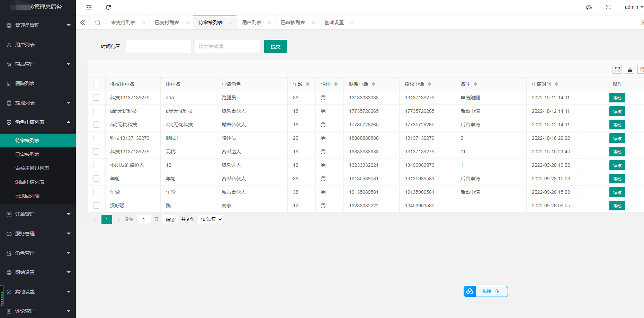Click the table export icon
Screen dimensions: 644x318
(x=630, y=70)
